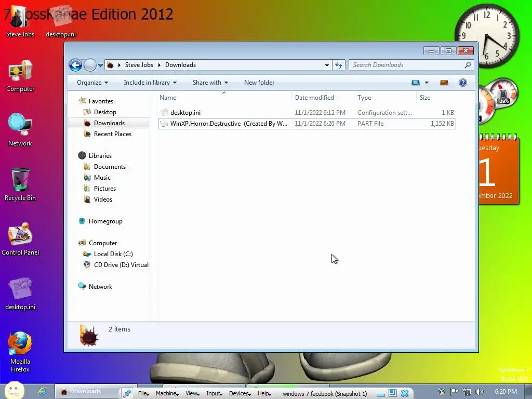Click the Back navigation arrow
This screenshot has width=532, height=399.
tap(75, 65)
